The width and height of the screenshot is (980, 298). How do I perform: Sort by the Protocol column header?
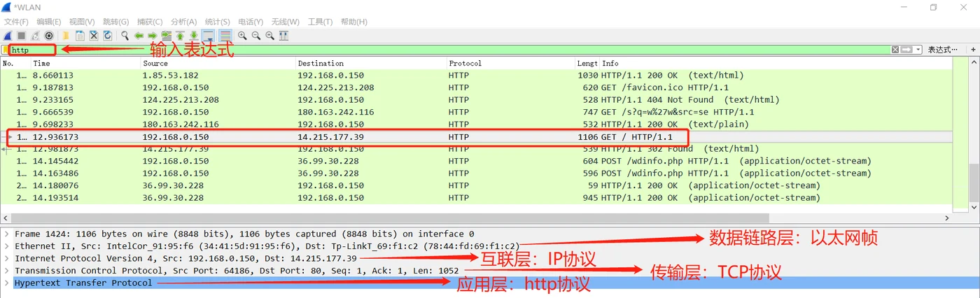511,63
